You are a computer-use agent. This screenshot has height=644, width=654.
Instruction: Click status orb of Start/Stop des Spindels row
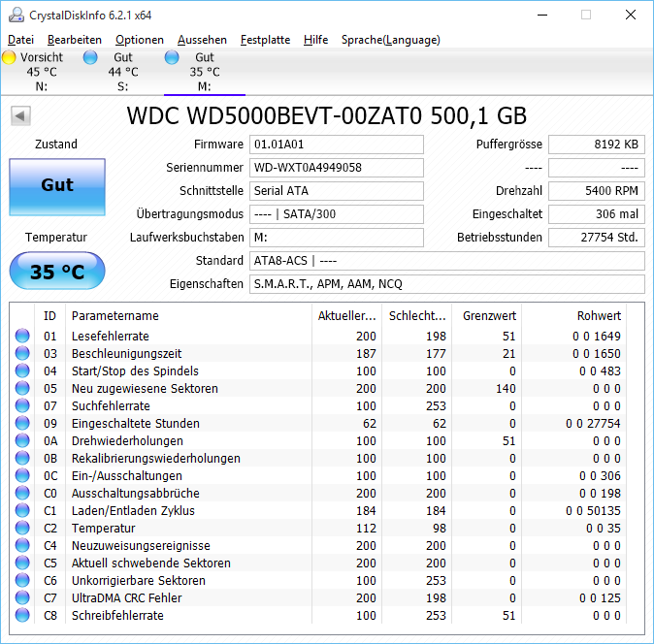pos(22,370)
